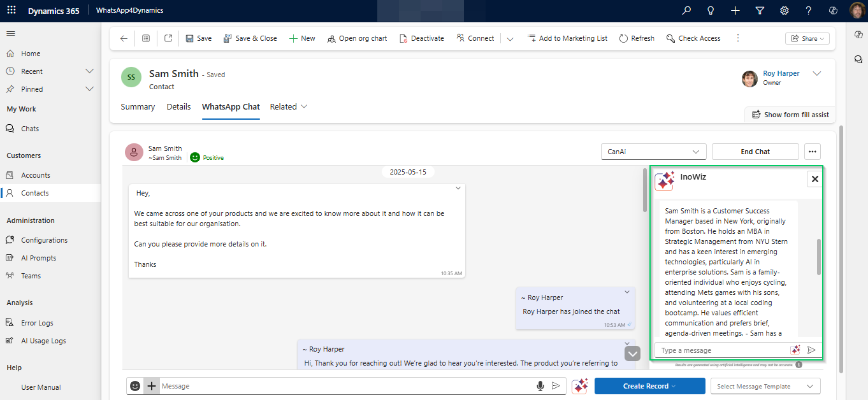Close the InoWiz panel
The image size is (868, 400).
(x=814, y=179)
